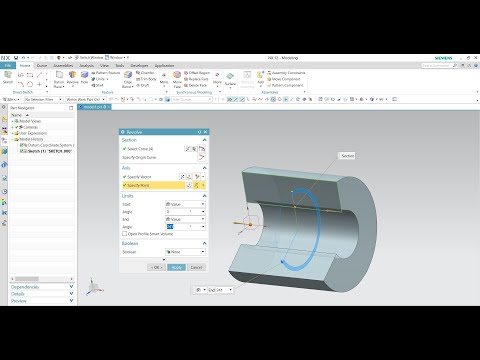Open the Surface tool
Image resolution: width=480 pixels, height=360 pixels.
click(x=230, y=79)
